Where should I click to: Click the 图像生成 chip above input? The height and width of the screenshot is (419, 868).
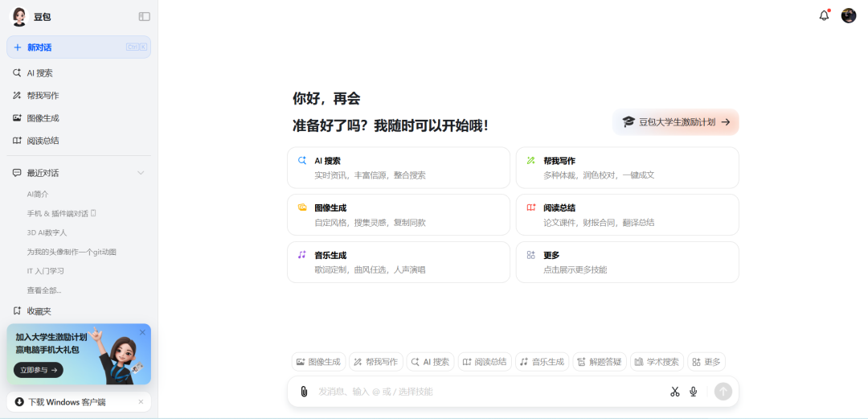[x=319, y=362]
